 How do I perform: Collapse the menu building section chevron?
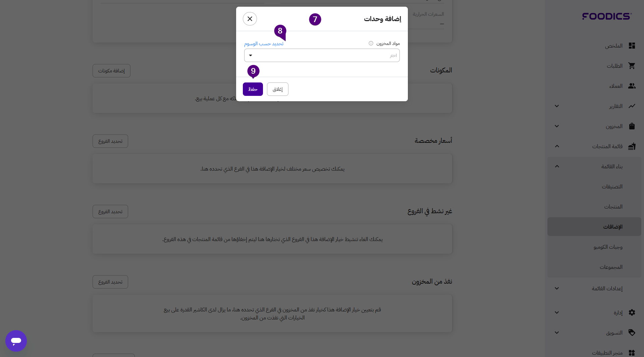coord(557,166)
